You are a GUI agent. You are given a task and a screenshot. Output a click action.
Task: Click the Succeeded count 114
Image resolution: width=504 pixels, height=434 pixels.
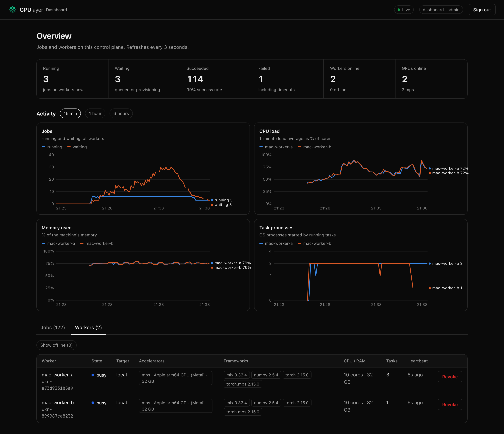coord(195,79)
